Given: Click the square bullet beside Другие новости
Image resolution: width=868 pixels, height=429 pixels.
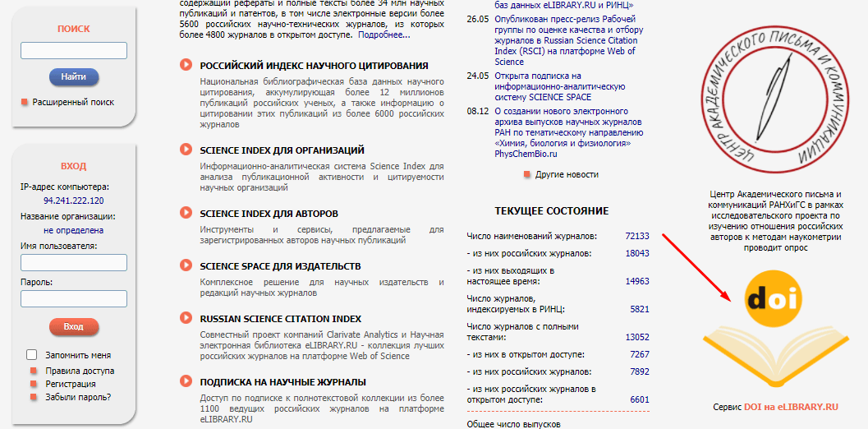Looking at the screenshot, I should tap(527, 174).
